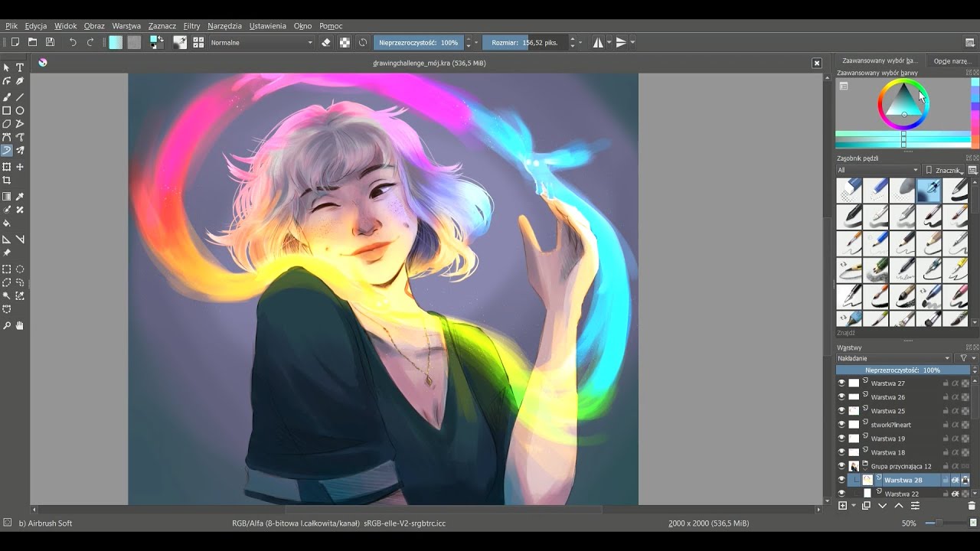
Task: Pick the Color Sampler eyedropper tool
Action: 20,197
